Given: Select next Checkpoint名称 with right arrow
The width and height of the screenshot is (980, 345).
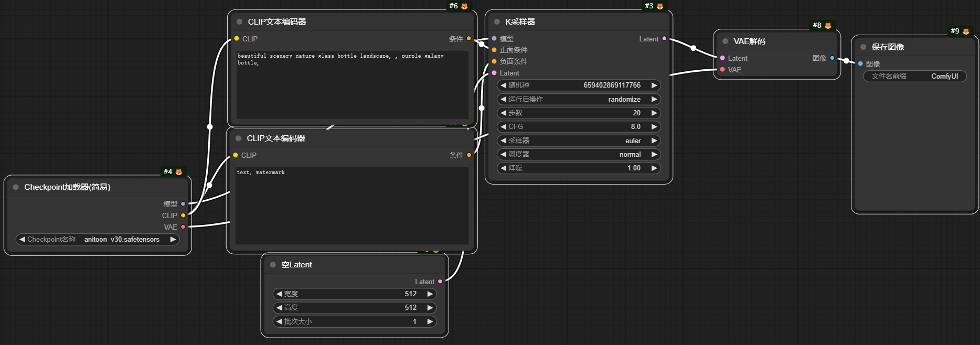Looking at the screenshot, I should pyautogui.click(x=173, y=240).
